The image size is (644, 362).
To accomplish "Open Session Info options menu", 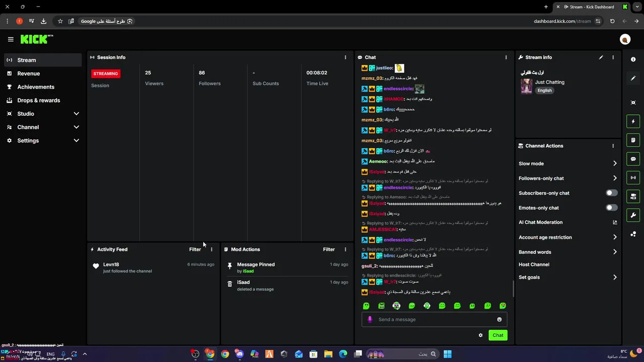I will [x=345, y=57].
